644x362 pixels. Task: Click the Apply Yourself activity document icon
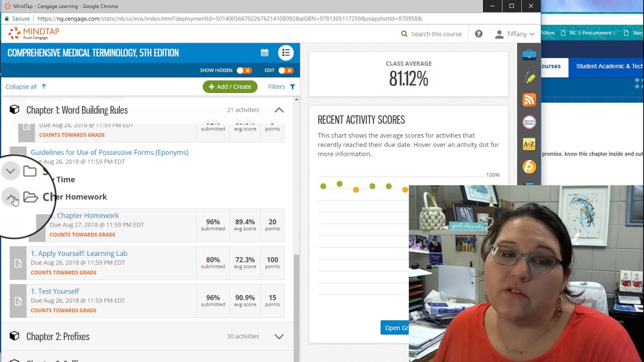coord(18,263)
